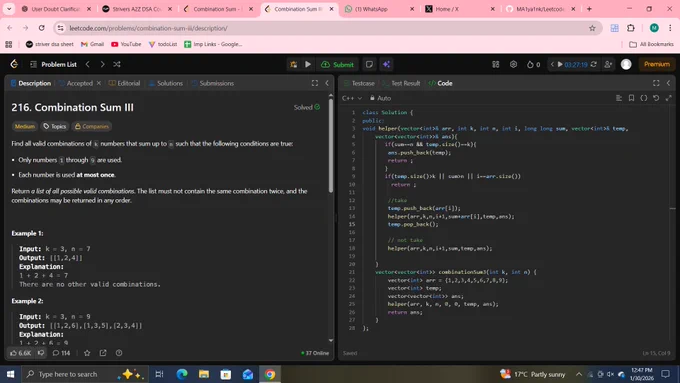Open the C++ language dropdown
The width and height of the screenshot is (680, 383).
[352, 98]
